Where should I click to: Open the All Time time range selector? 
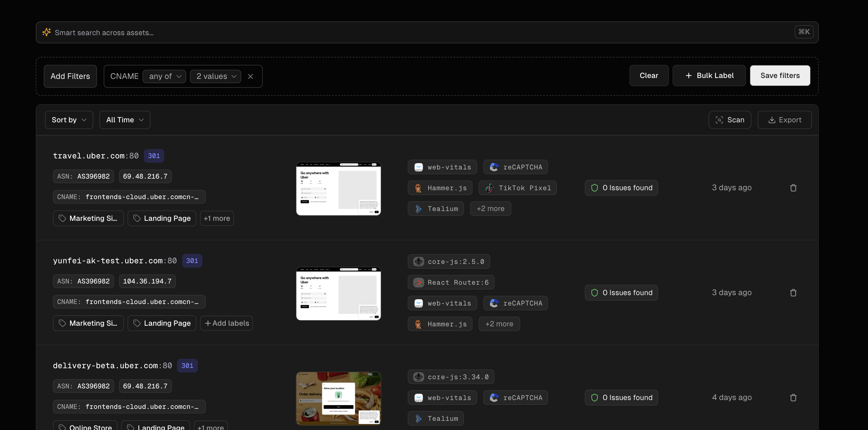(x=124, y=120)
